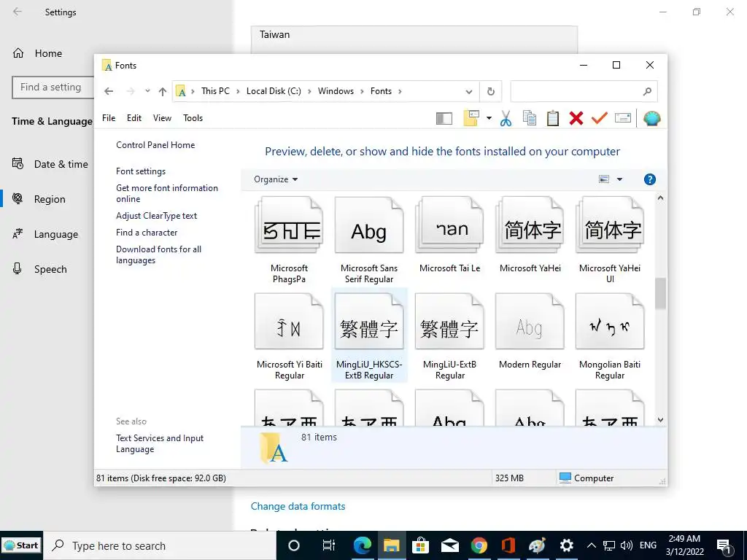Click the red X Delete icon in the toolbar
Screen dimensions: 747x560
576,118
